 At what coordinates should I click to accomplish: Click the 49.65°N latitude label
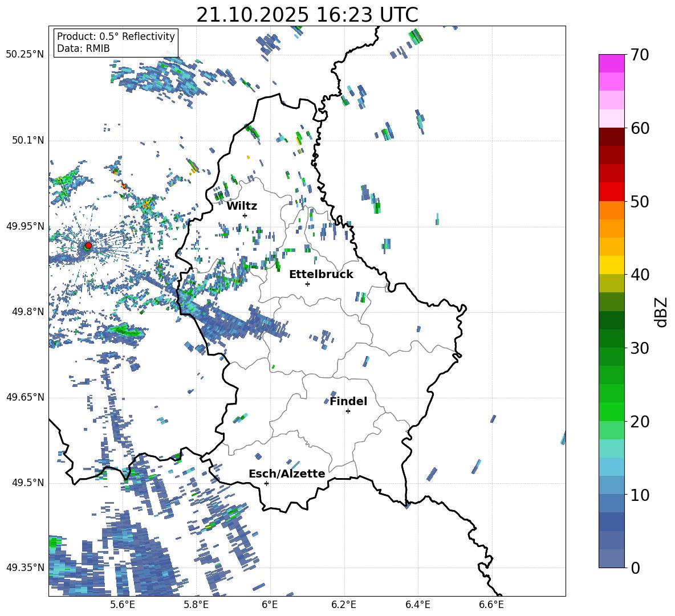pos(25,397)
